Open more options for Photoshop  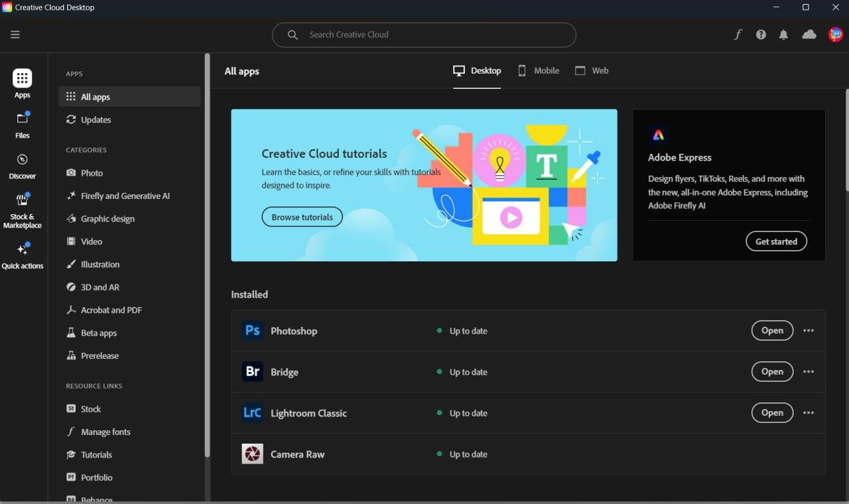coord(809,330)
